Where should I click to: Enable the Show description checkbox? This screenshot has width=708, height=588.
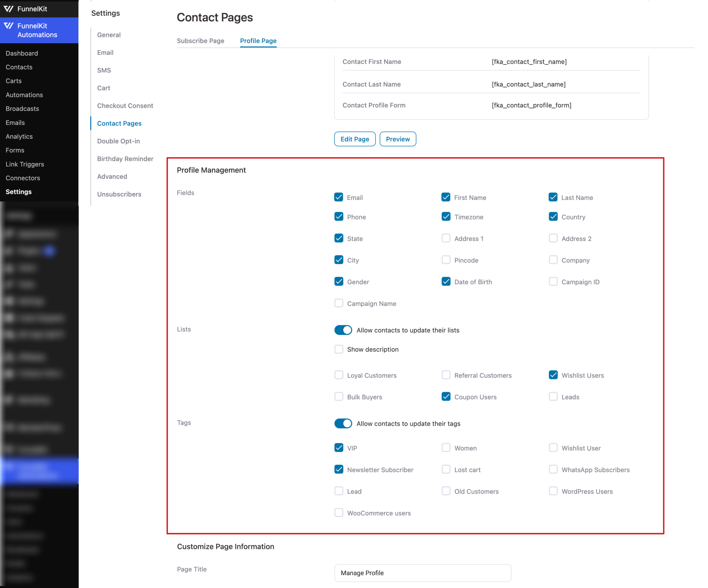coord(339,349)
